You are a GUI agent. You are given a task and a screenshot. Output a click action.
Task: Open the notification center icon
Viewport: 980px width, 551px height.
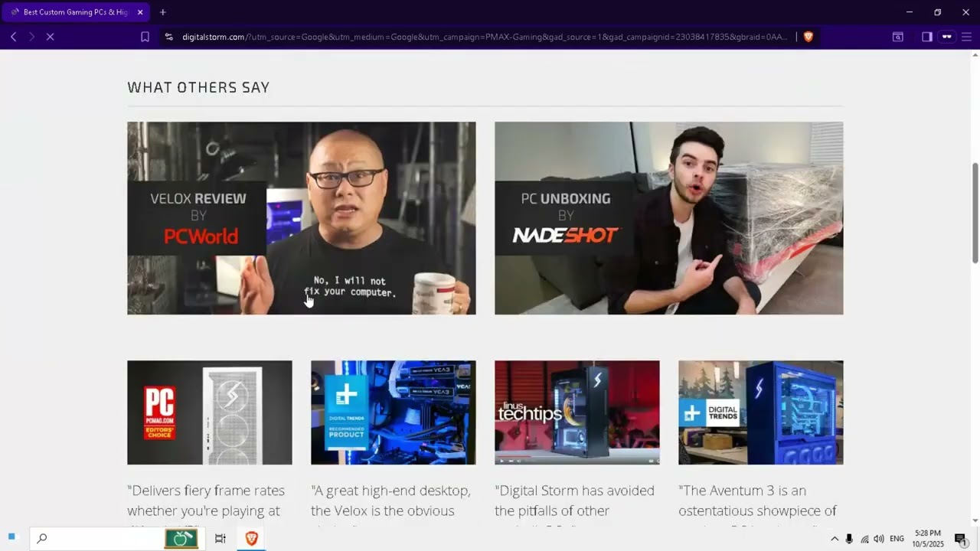click(961, 539)
